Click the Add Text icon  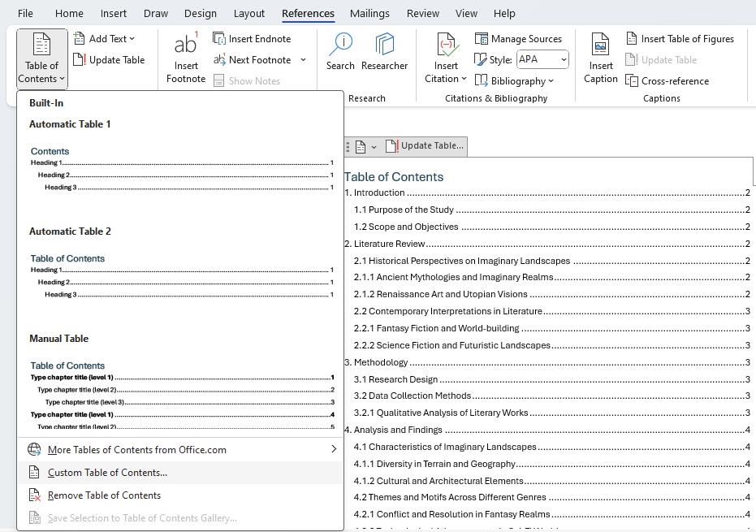(79, 39)
